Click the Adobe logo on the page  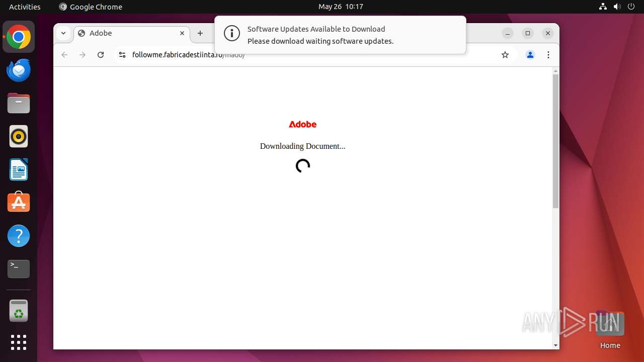coord(302,124)
